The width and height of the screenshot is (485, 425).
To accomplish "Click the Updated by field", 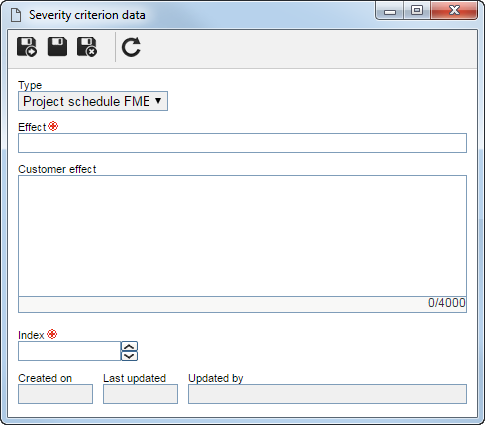I will click(x=327, y=394).
